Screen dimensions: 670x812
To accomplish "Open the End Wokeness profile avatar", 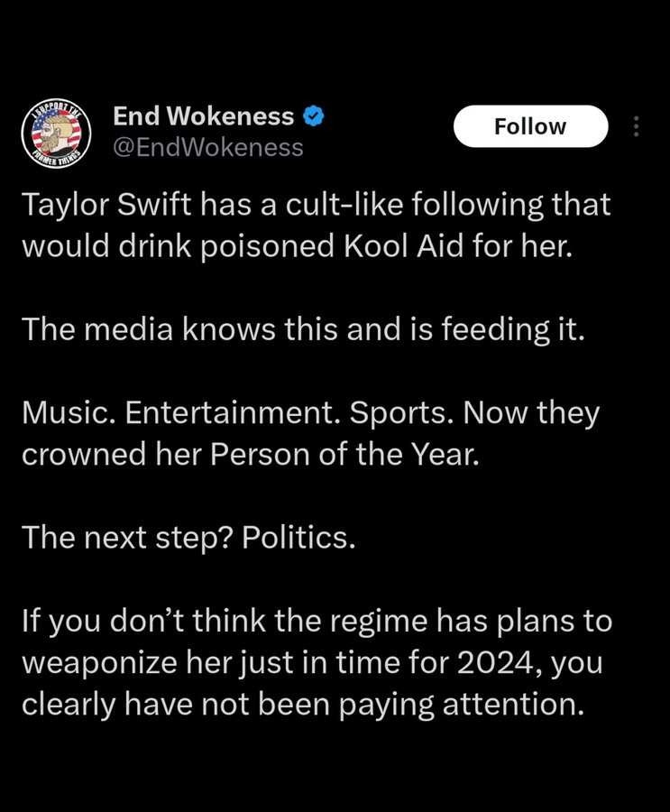I will 57,134.
